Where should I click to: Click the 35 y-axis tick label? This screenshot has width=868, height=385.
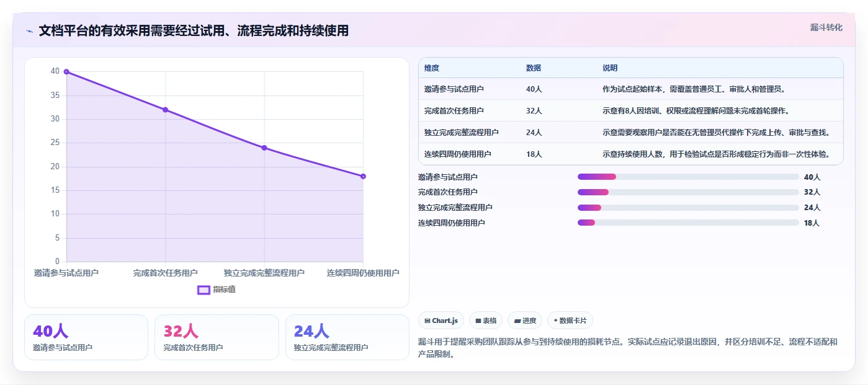pos(55,95)
